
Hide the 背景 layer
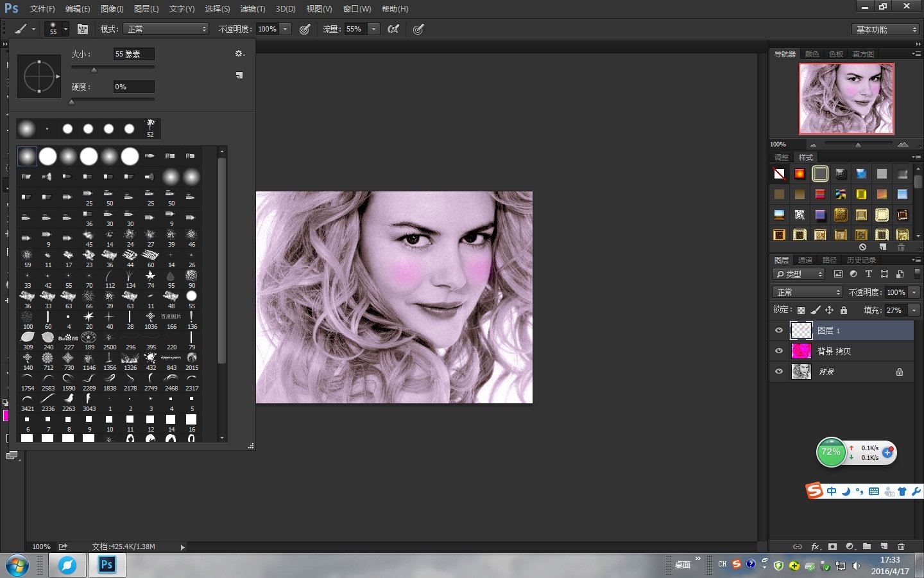[778, 371]
